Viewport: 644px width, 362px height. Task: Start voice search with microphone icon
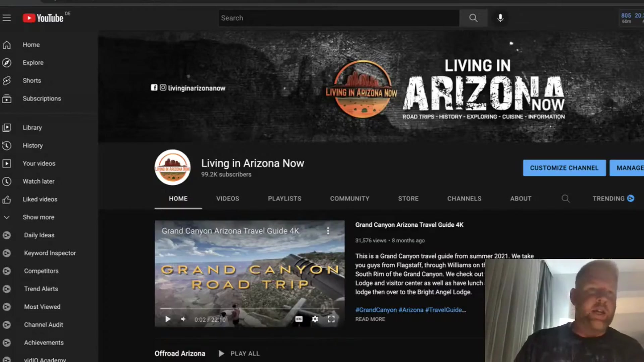pyautogui.click(x=500, y=18)
